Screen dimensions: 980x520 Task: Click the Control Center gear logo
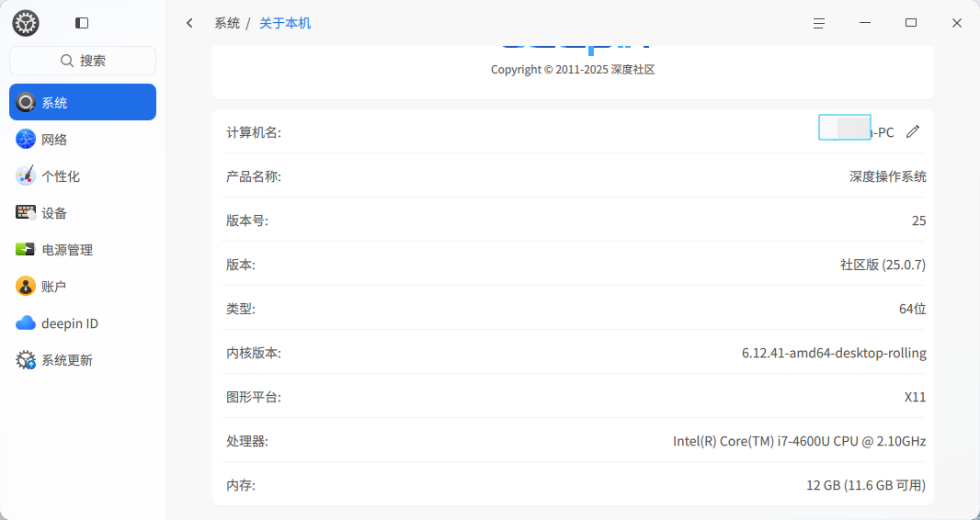26,23
